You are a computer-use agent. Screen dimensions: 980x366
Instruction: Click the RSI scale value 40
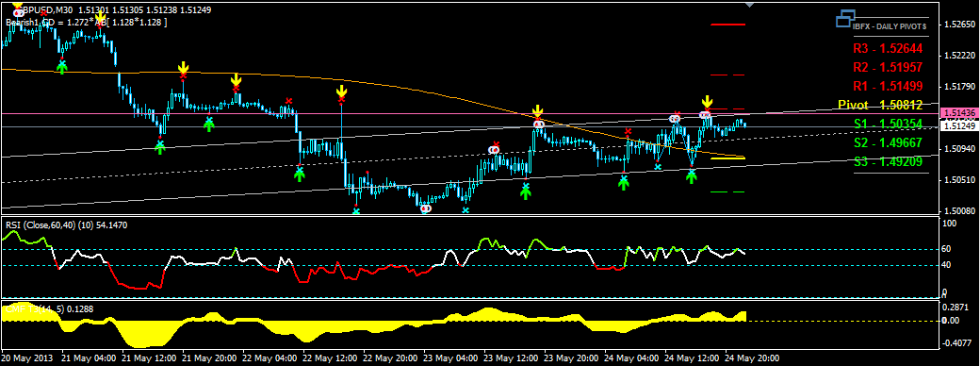tap(947, 266)
